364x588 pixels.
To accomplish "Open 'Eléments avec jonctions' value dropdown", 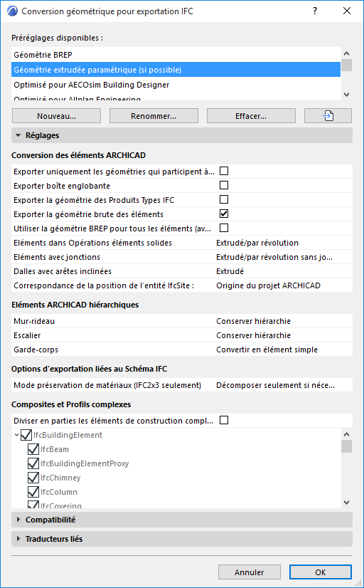I will coord(274,257).
